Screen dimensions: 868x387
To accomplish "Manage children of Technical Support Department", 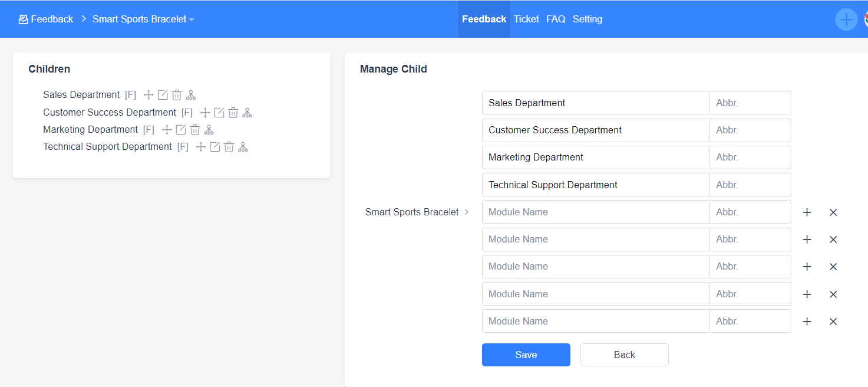I will coord(243,147).
